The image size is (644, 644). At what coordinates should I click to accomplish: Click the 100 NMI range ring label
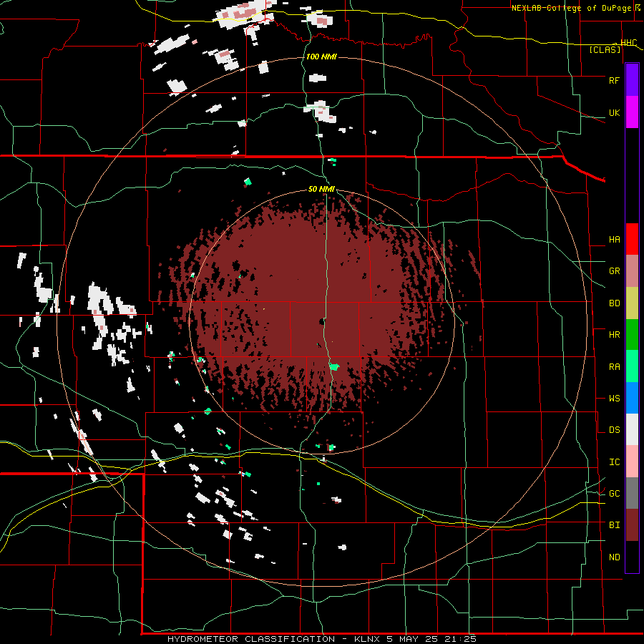tap(321, 57)
